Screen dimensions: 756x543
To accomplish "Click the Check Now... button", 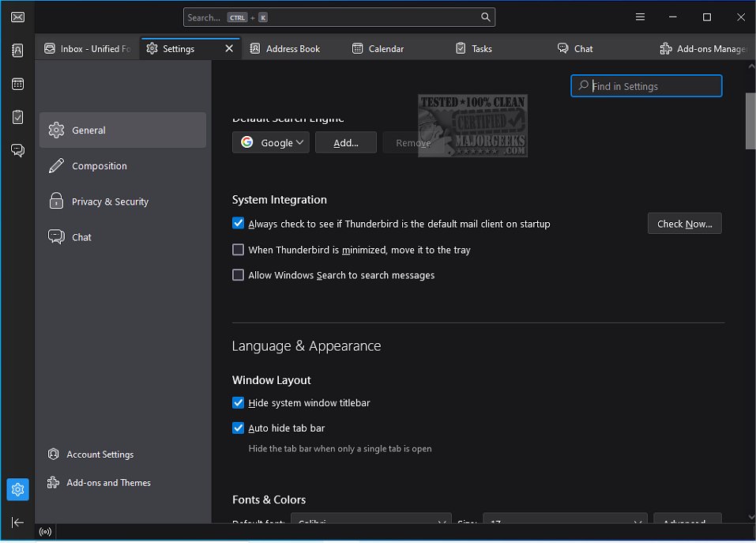I will click(684, 224).
